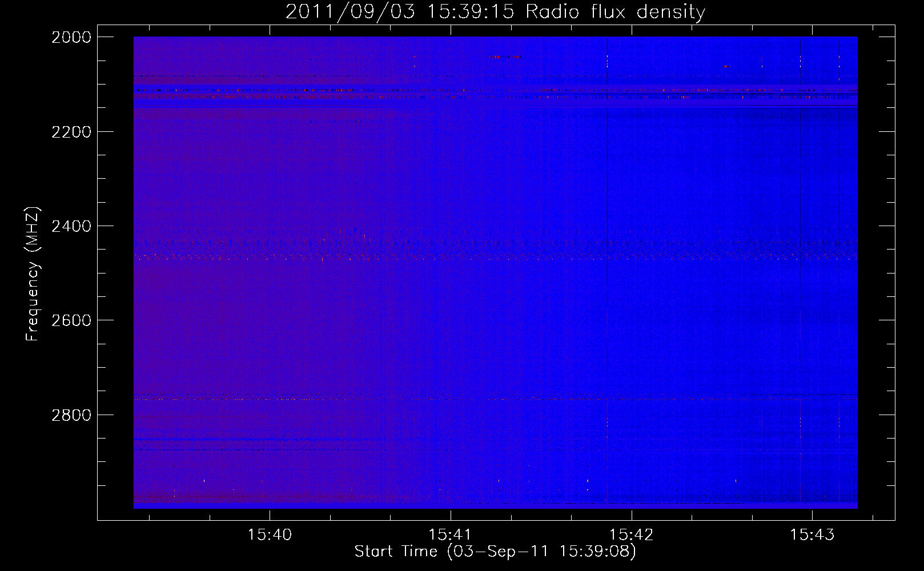Click the 15:40 time tick label
The image size is (924, 571).
[x=270, y=534]
